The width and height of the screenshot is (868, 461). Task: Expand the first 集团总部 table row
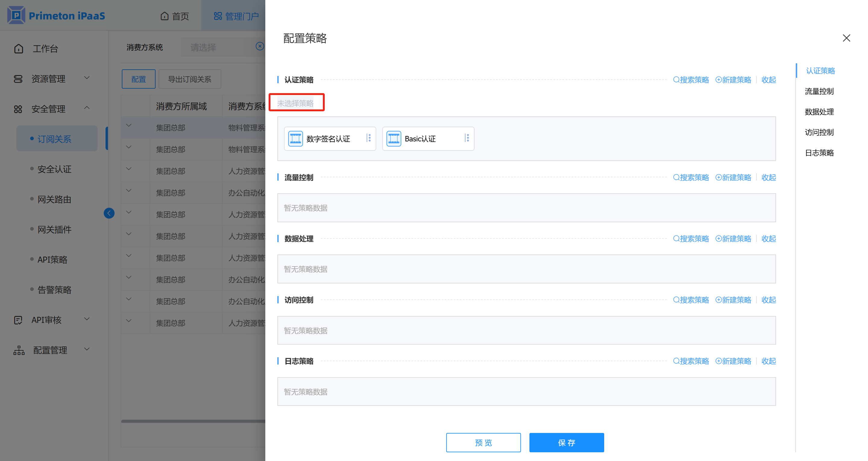[129, 126]
